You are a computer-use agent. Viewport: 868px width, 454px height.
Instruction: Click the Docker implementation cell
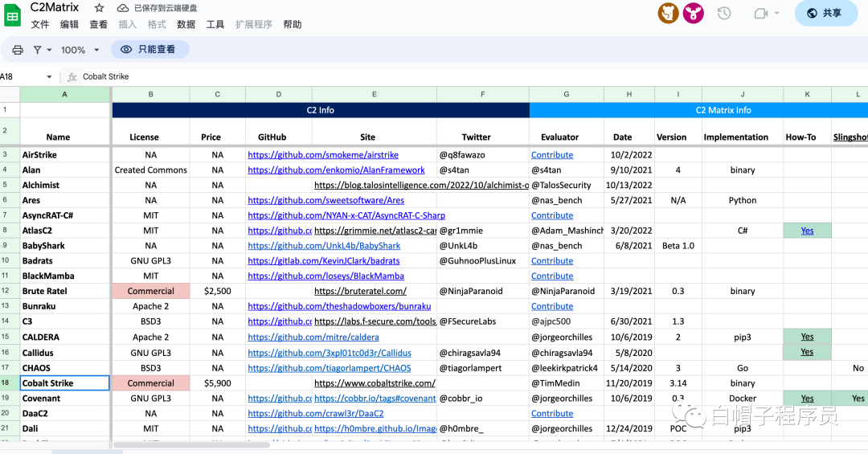click(x=743, y=399)
